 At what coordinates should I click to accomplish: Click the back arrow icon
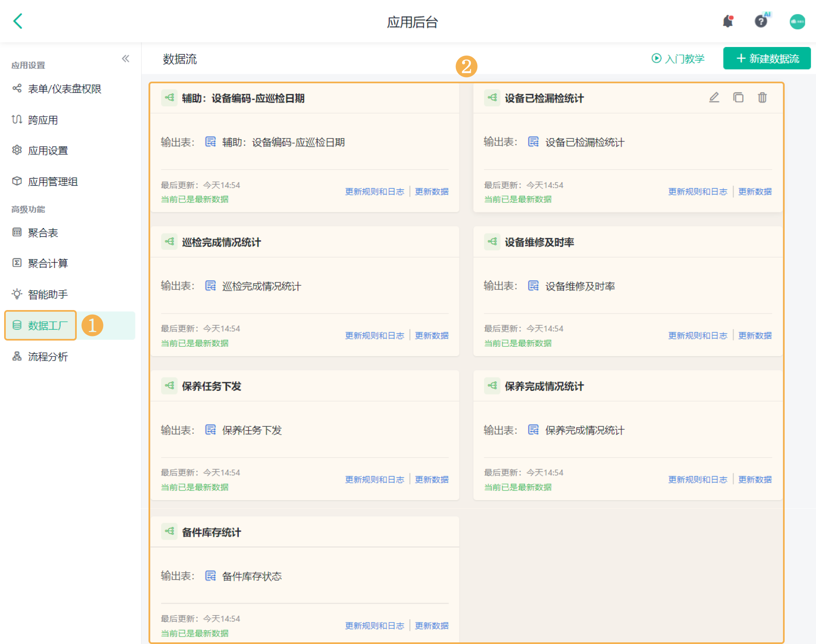click(x=18, y=21)
